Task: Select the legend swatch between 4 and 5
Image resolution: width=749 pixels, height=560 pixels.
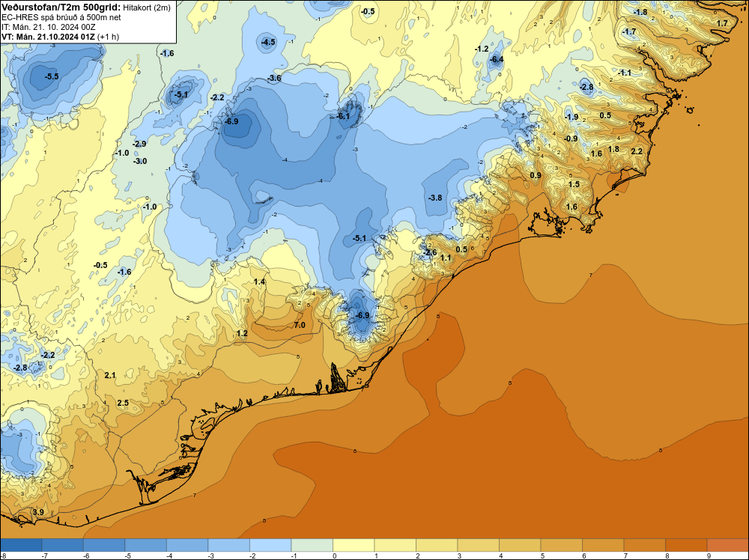Action: pyautogui.click(x=521, y=545)
